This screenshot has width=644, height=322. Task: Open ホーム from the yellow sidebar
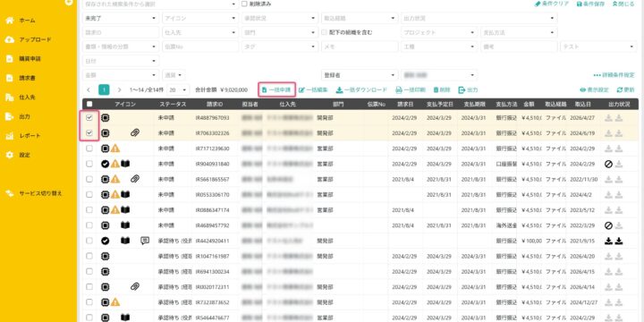(27, 21)
